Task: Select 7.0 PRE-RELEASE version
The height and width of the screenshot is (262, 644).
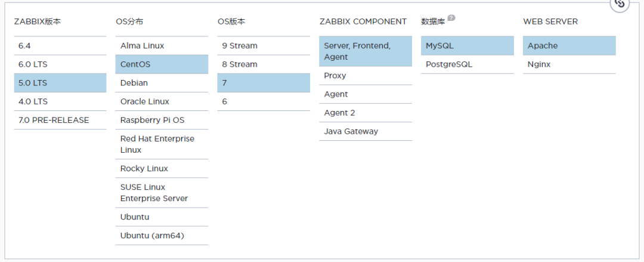Action: click(60, 120)
